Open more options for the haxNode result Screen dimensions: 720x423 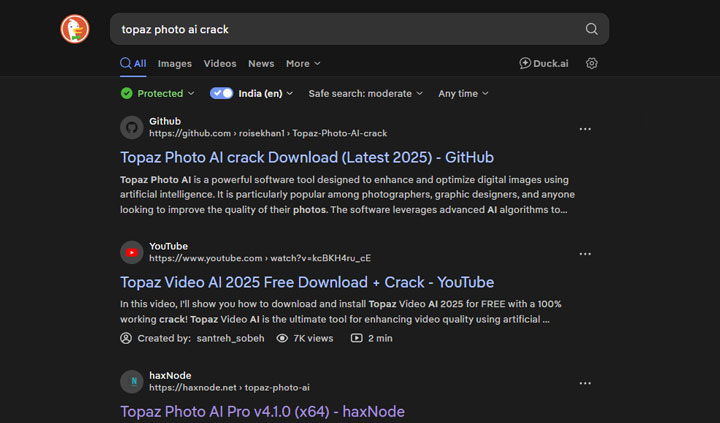point(585,383)
